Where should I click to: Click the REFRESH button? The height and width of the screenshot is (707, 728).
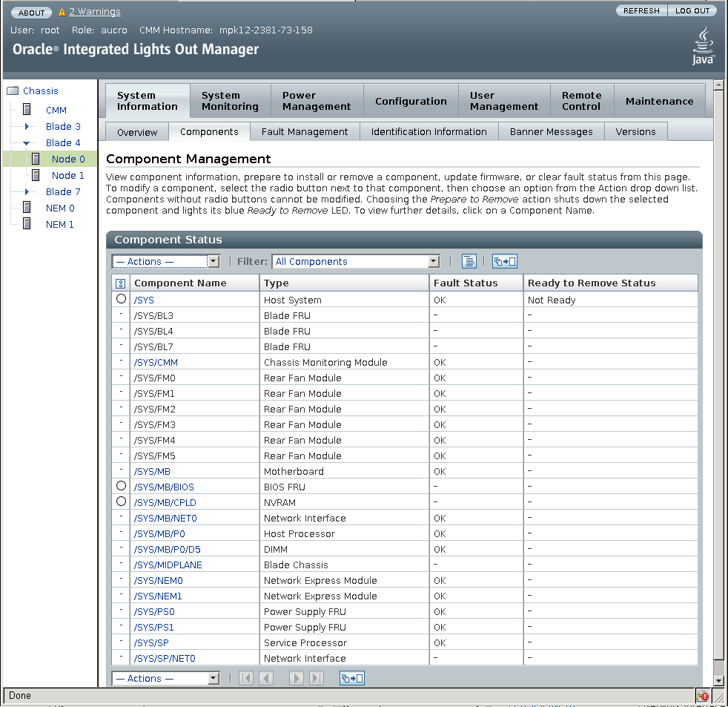[x=642, y=10]
